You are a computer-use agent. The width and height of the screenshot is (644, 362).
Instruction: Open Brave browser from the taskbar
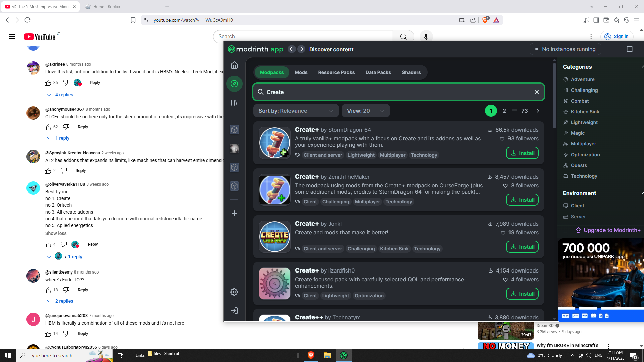311,355
